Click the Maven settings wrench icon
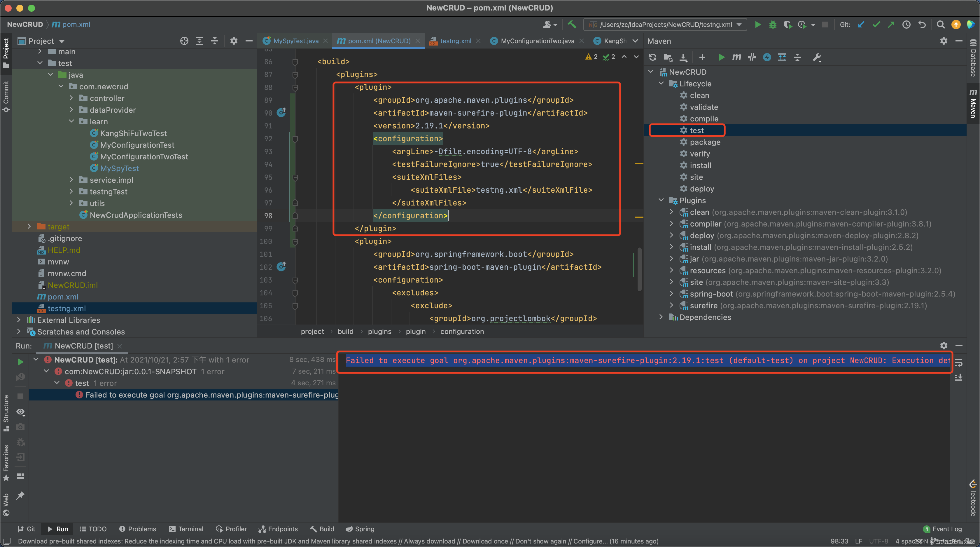The image size is (980, 547). [817, 57]
